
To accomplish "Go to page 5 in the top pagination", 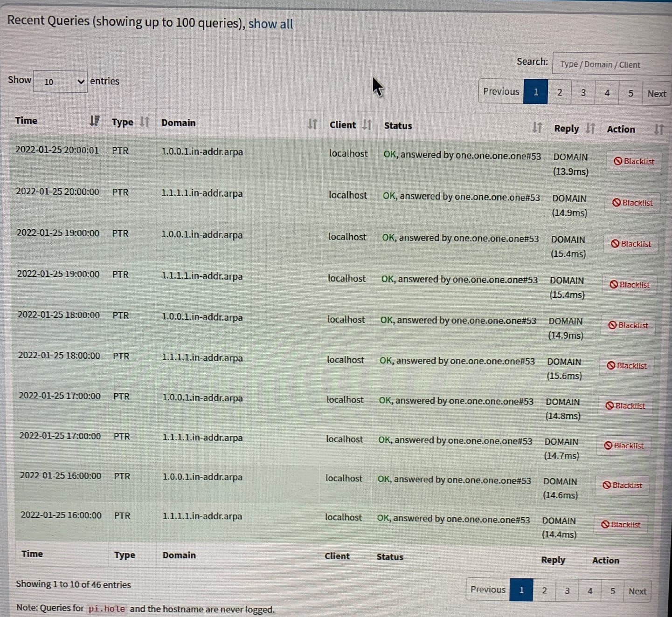I will [x=630, y=93].
